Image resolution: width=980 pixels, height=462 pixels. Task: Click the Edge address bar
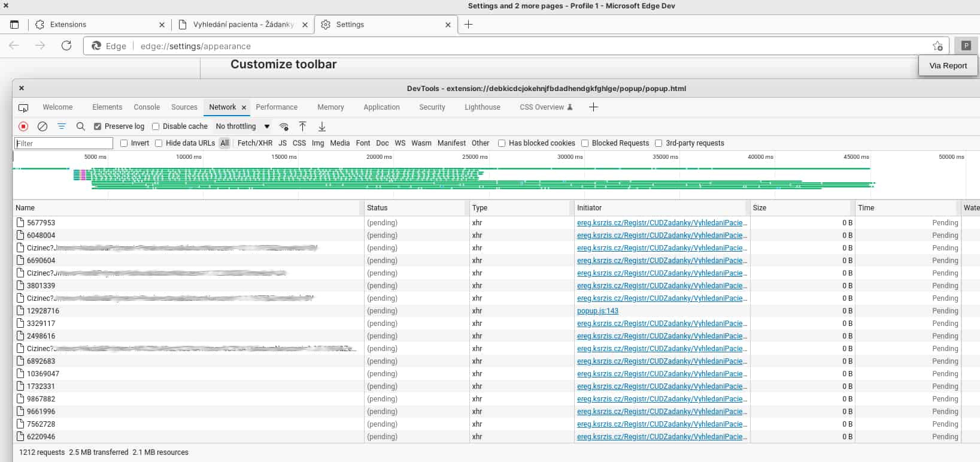click(x=515, y=46)
